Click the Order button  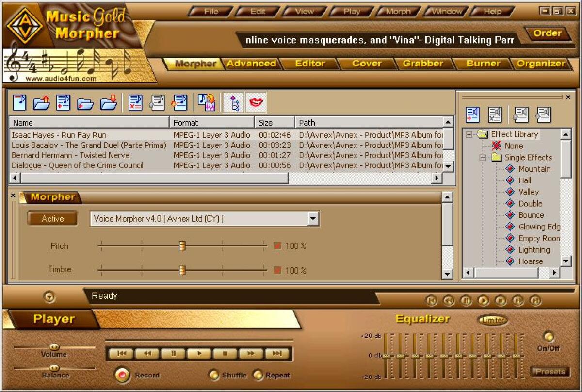pos(547,33)
